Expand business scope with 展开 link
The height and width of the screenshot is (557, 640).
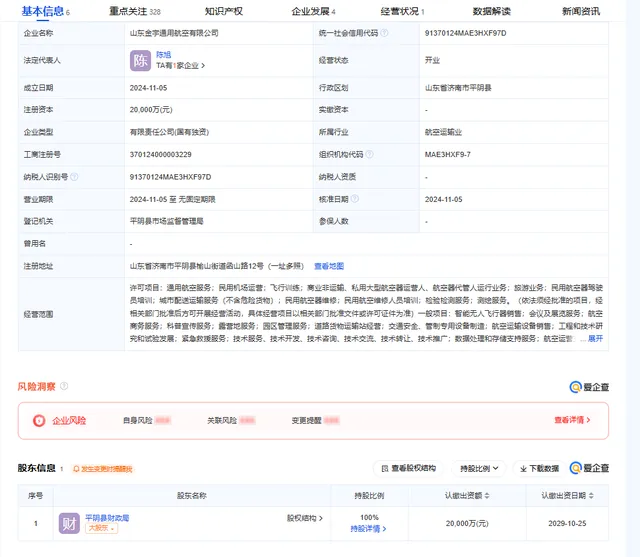coord(594,339)
